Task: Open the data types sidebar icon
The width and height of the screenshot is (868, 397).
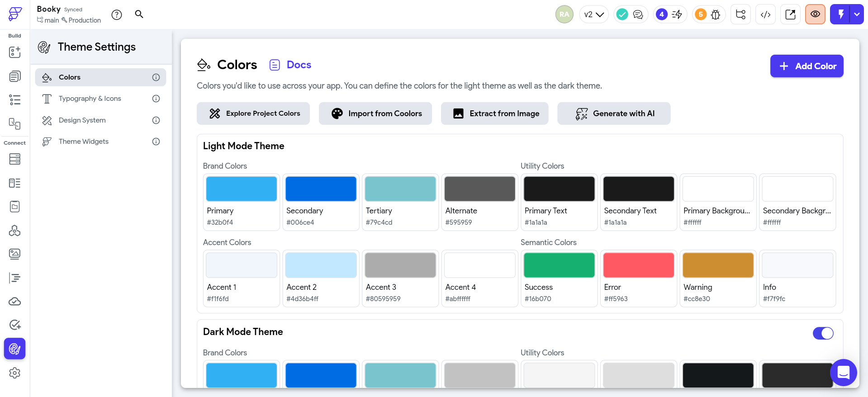Action: coord(15,183)
